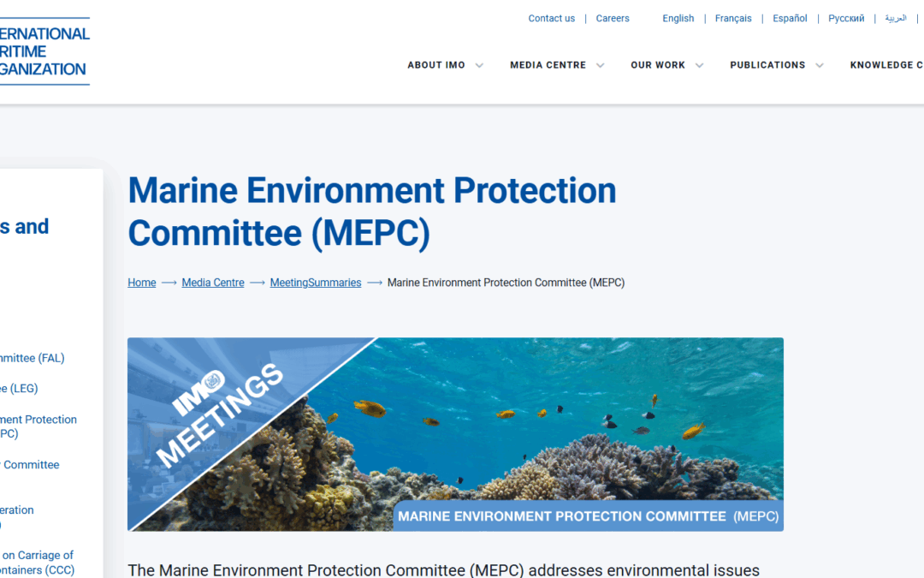Switch site language to English
924x578 pixels.
[x=678, y=18]
